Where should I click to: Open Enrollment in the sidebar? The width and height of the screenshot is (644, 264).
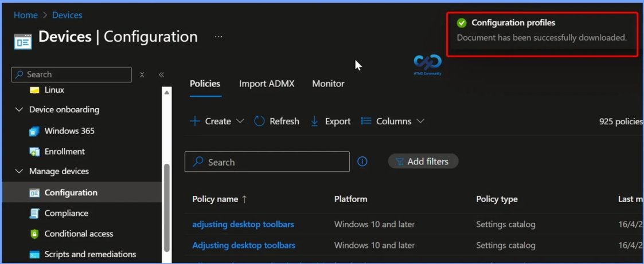[64, 152]
